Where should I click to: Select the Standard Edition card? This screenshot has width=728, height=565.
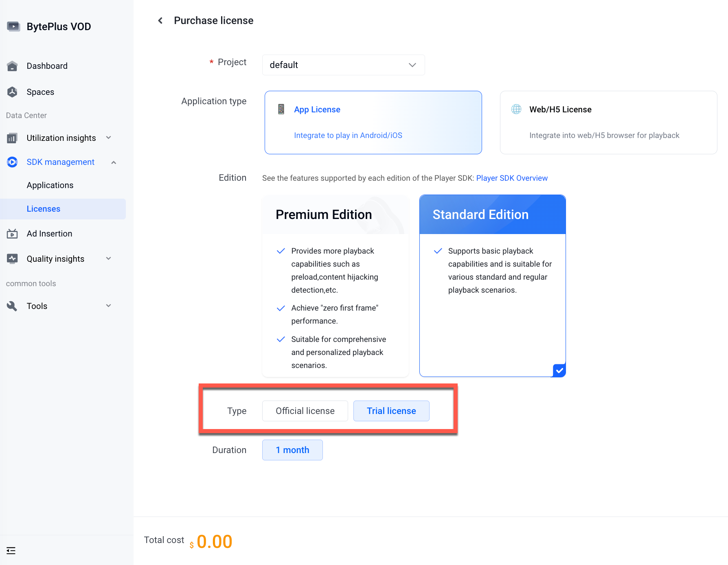coord(493,286)
